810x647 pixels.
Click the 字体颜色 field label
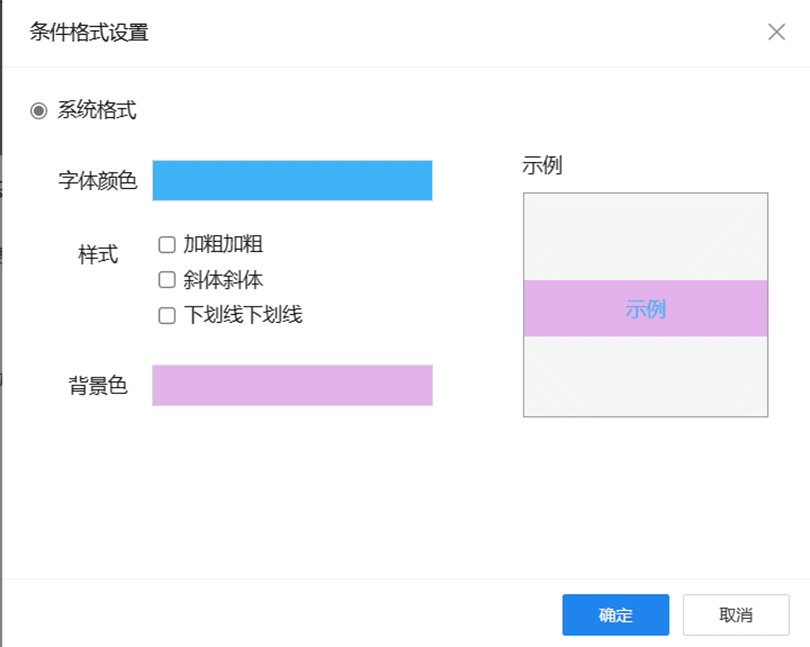tap(98, 180)
